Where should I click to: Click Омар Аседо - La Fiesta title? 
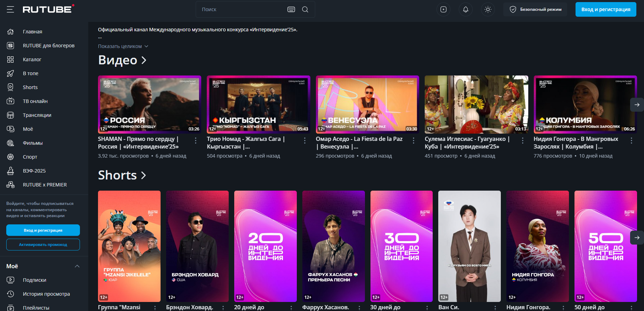[359, 143]
